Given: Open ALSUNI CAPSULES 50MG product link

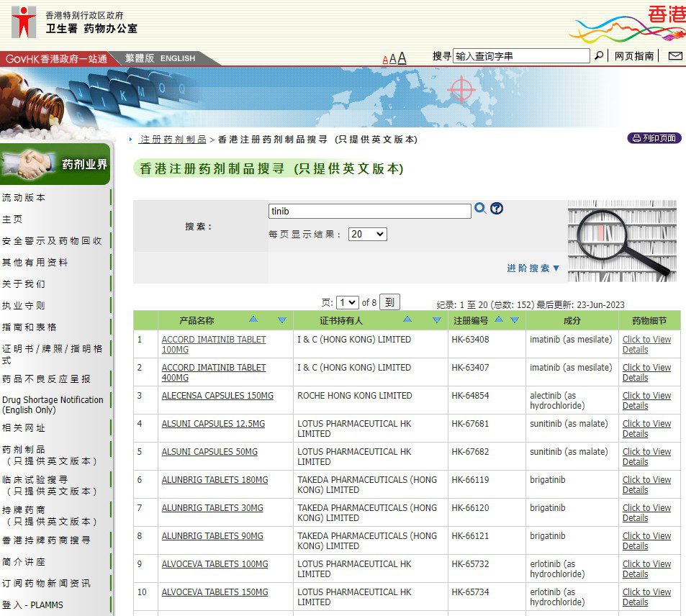Looking at the screenshot, I should pos(209,451).
